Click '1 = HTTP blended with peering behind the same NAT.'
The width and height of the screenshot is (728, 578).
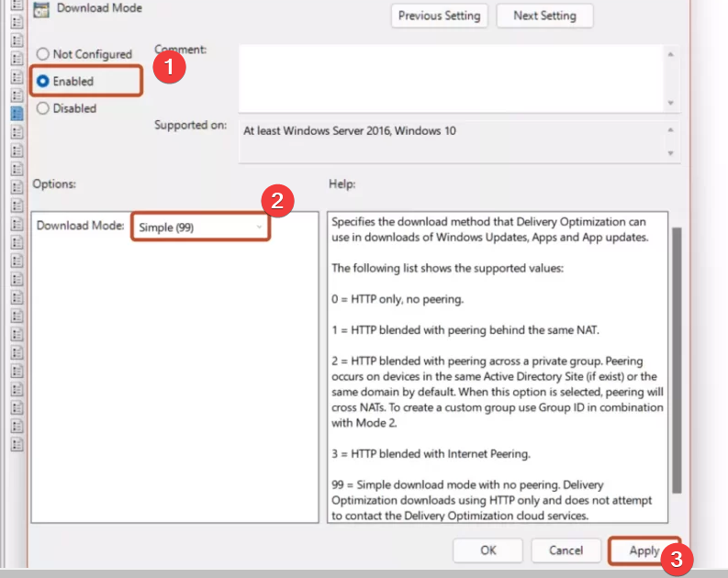click(x=465, y=329)
